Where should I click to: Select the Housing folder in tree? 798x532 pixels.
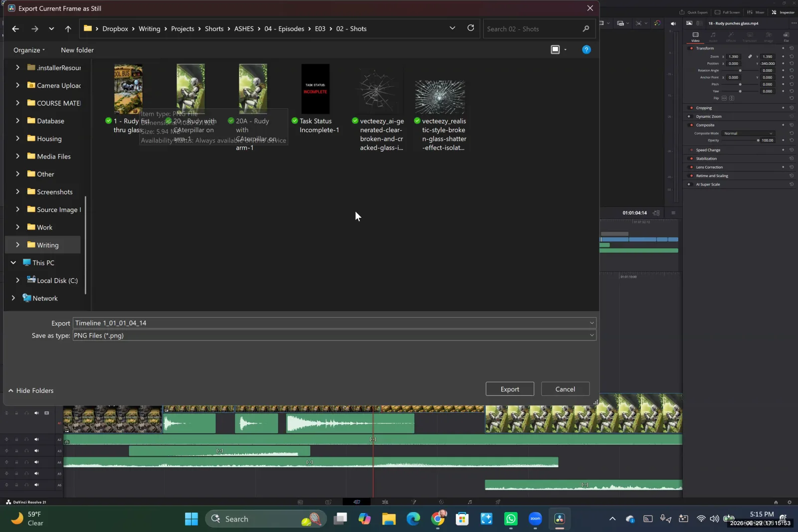[49, 139]
